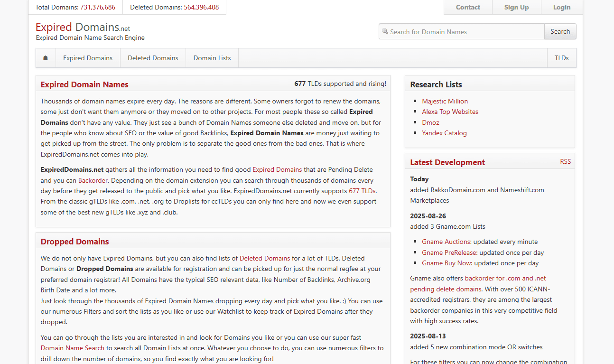Click the ExpiredDomains.net site logo
This screenshot has height=364, width=614.
pos(83,27)
